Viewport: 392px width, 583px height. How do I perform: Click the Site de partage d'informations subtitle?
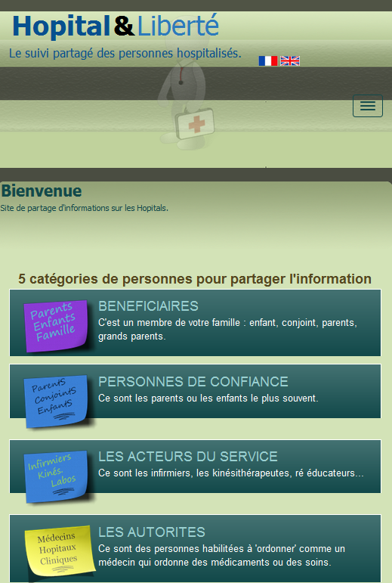[x=85, y=208]
